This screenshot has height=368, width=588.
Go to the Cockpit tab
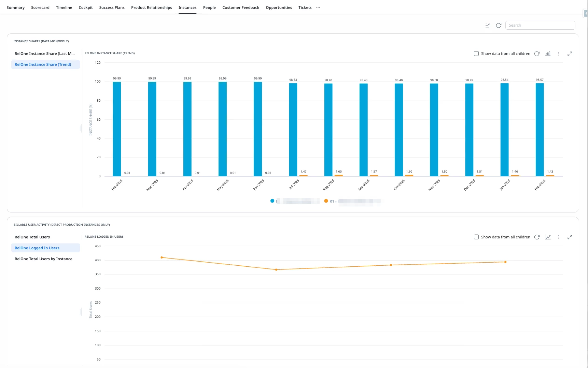tap(86, 8)
